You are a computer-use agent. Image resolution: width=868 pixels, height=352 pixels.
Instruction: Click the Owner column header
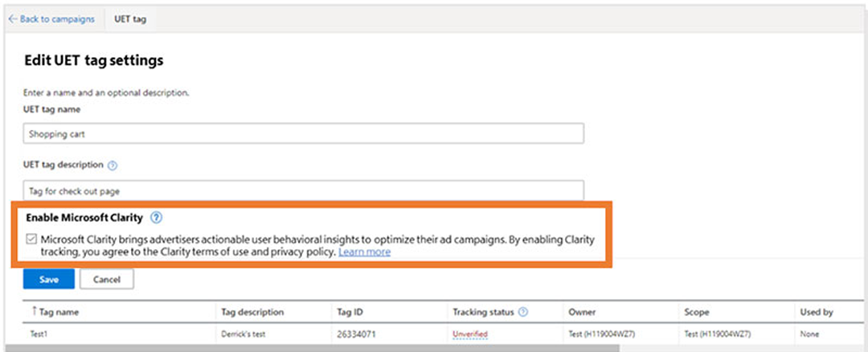pos(582,312)
